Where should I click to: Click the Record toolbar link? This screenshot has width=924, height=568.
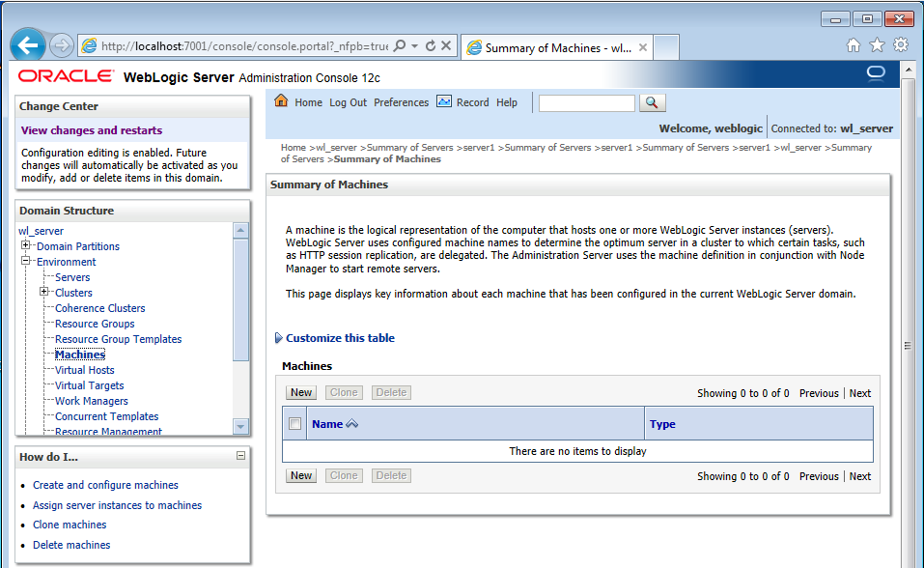coord(472,102)
